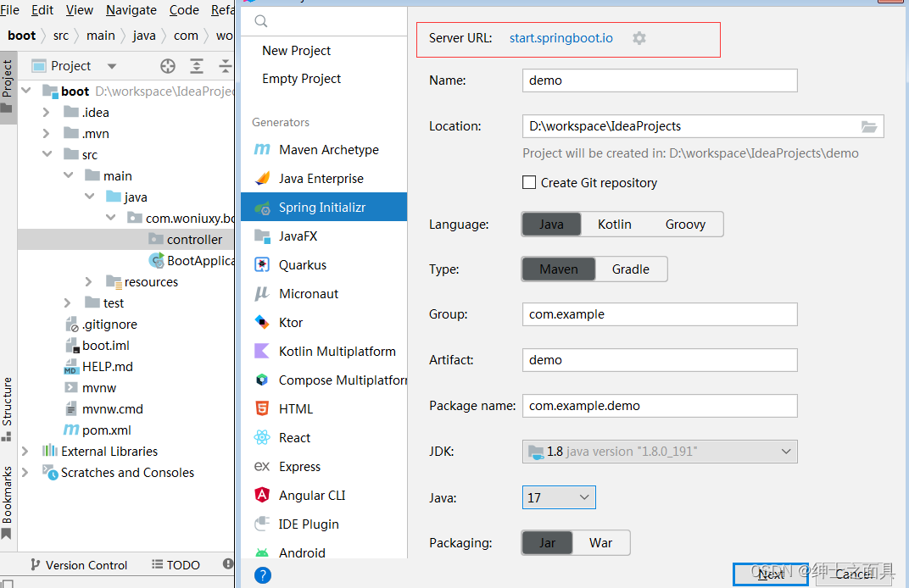Screen dimensions: 909x588
Task: Collapse the main folder in tree
Action: coord(69,175)
